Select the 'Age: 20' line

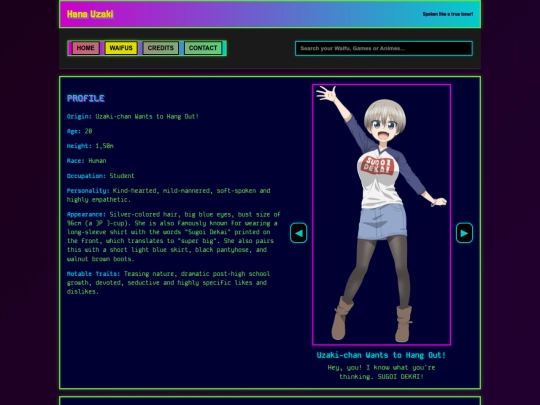click(80, 131)
